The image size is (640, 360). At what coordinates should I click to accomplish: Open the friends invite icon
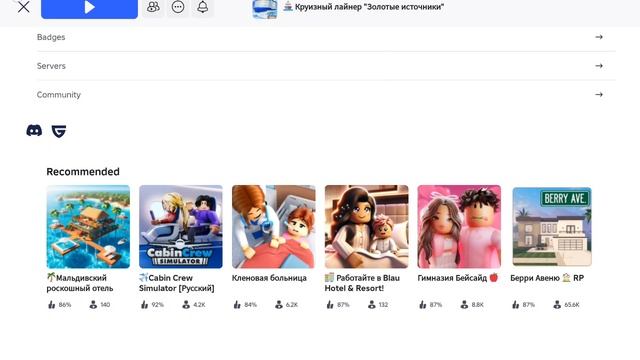153,7
